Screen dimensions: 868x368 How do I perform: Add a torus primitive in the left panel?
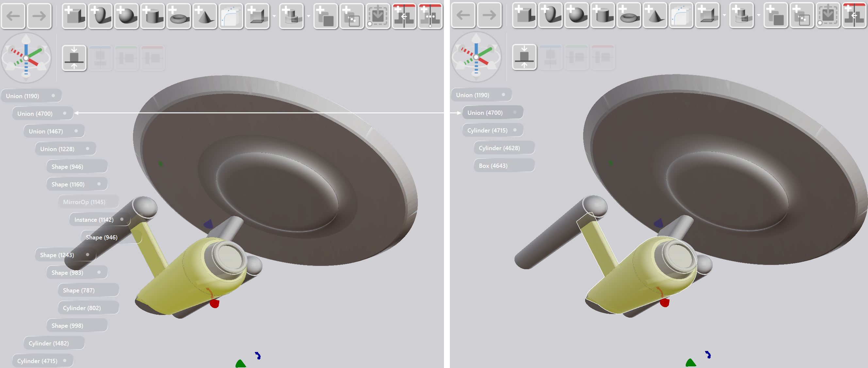179,16
